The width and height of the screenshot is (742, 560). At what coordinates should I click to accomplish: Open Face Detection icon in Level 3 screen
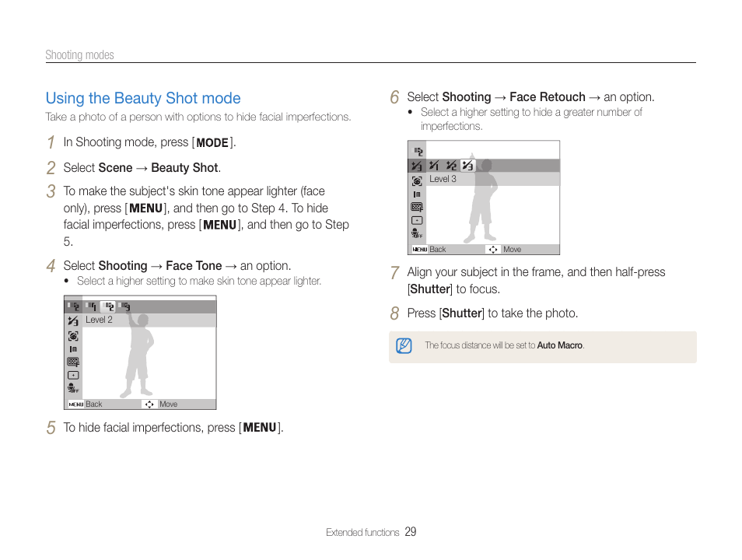pyautogui.click(x=417, y=180)
